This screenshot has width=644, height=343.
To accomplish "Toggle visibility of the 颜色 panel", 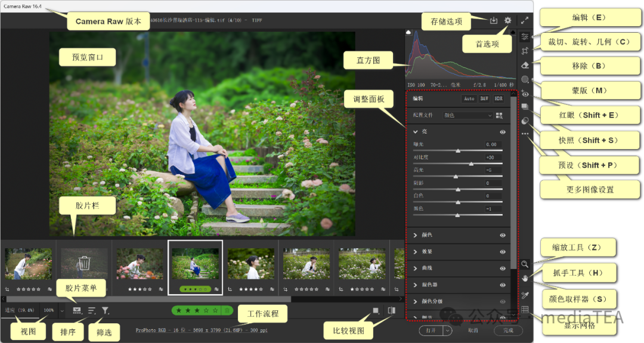I will [503, 236].
